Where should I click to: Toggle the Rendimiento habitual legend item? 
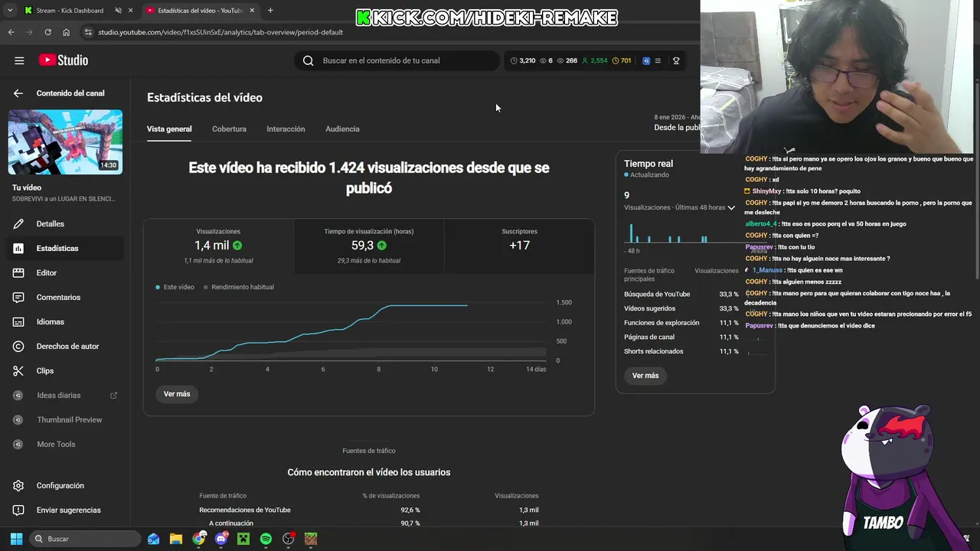pos(238,287)
